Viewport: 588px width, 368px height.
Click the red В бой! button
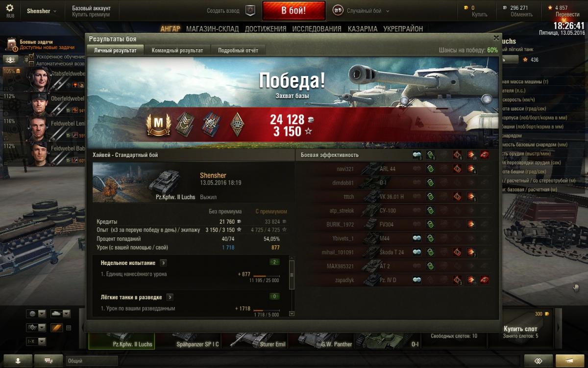pos(294,10)
